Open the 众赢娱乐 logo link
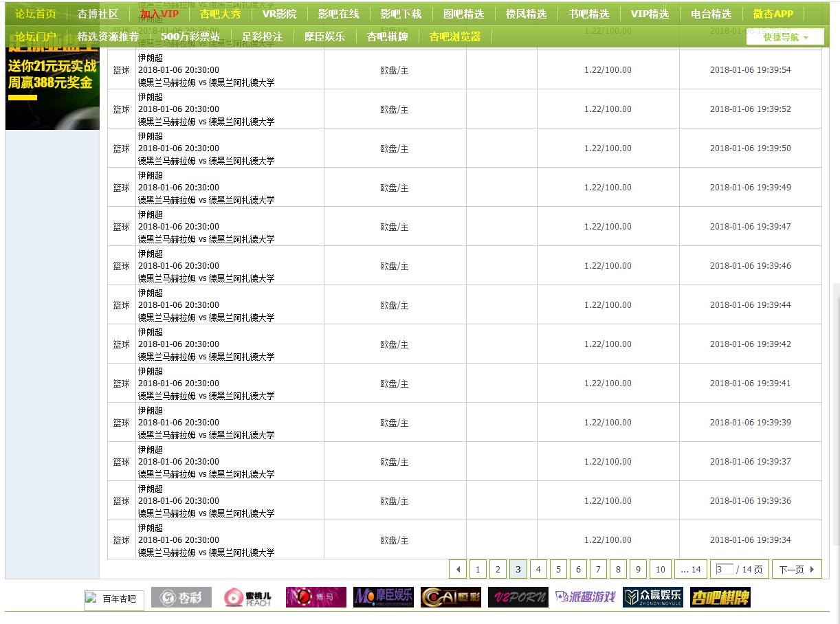Viewport: 840px width, 624px height. click(x=653, y=598)
